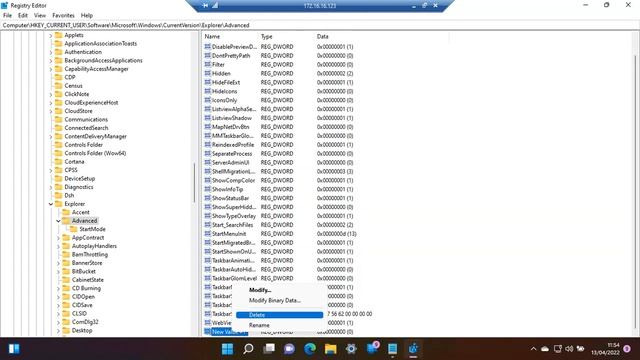Select the Diagnostics tree key
The image size is (640, 360).
79,187
